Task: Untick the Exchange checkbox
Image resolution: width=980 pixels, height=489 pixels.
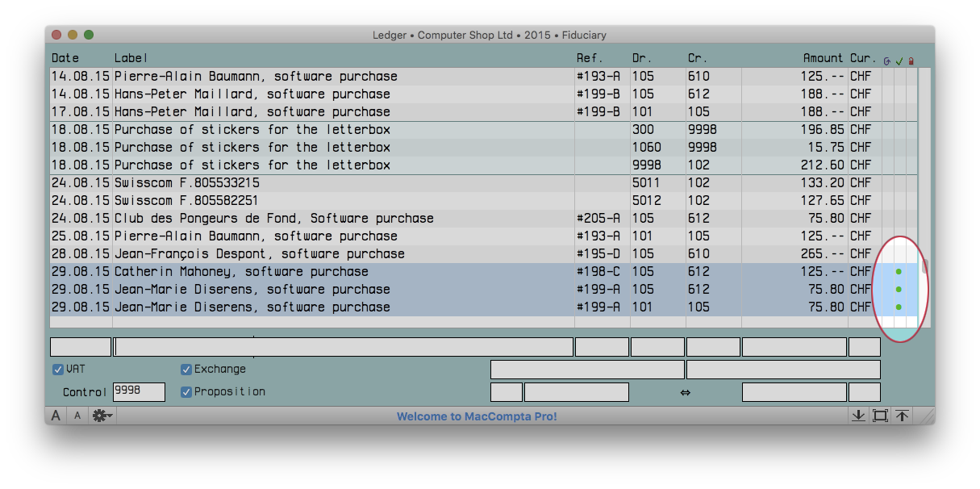Action: [186, 370]
